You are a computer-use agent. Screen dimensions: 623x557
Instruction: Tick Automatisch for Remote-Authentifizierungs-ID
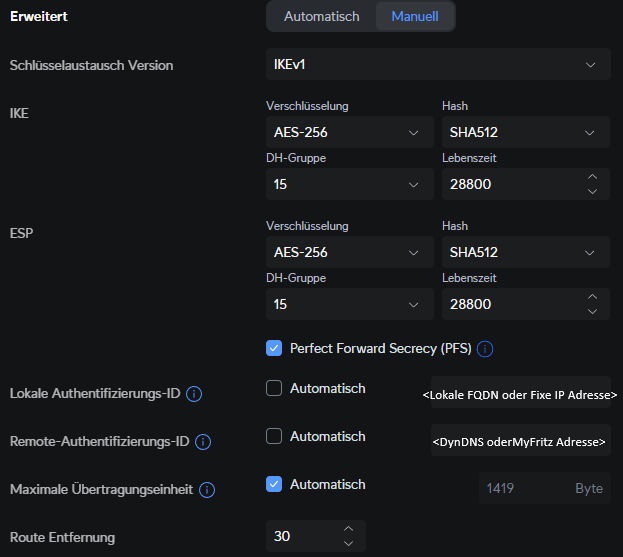click(274, 436)
